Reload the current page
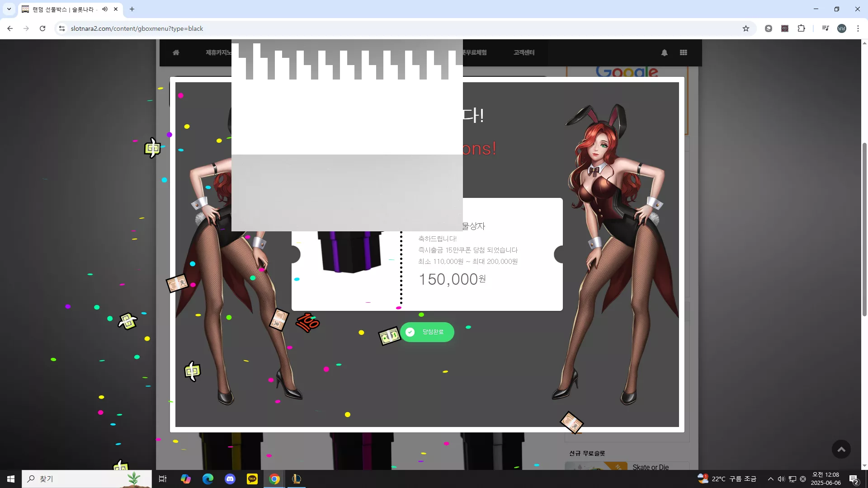 coord(42,28)
